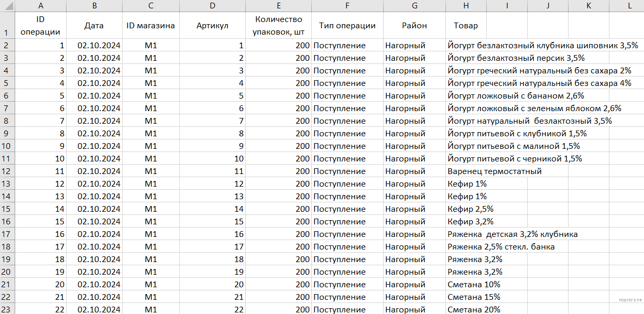Click the "Йогурт питьевой с черникой 1,5%" cell
The image size is (644, 314).
click(515, 158)
